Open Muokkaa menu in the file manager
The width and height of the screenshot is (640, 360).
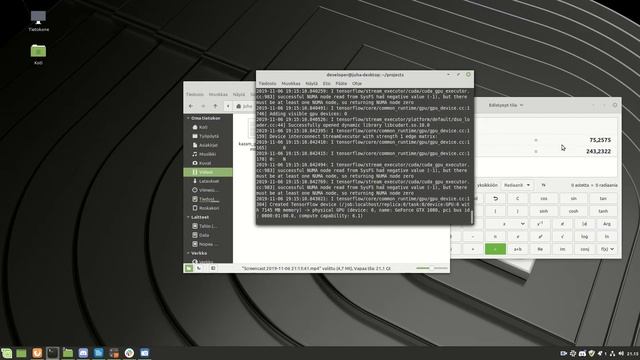pyautogui.click(x=218, y=94)
